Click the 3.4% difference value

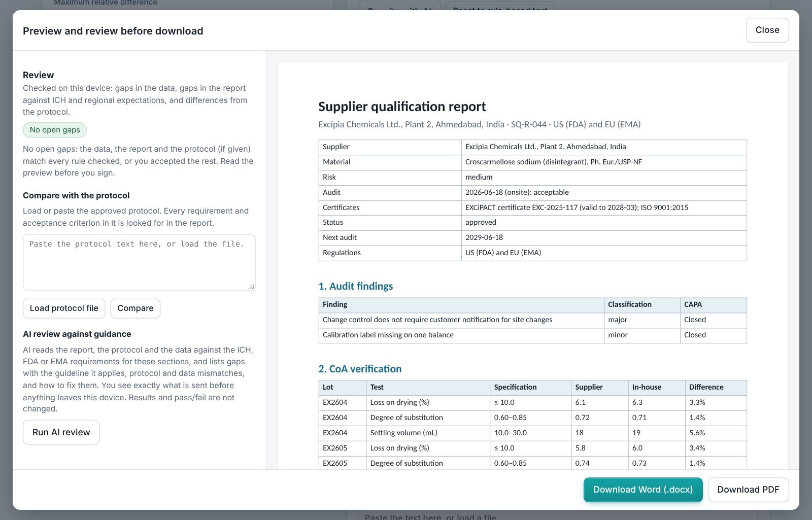pos(716,448)
